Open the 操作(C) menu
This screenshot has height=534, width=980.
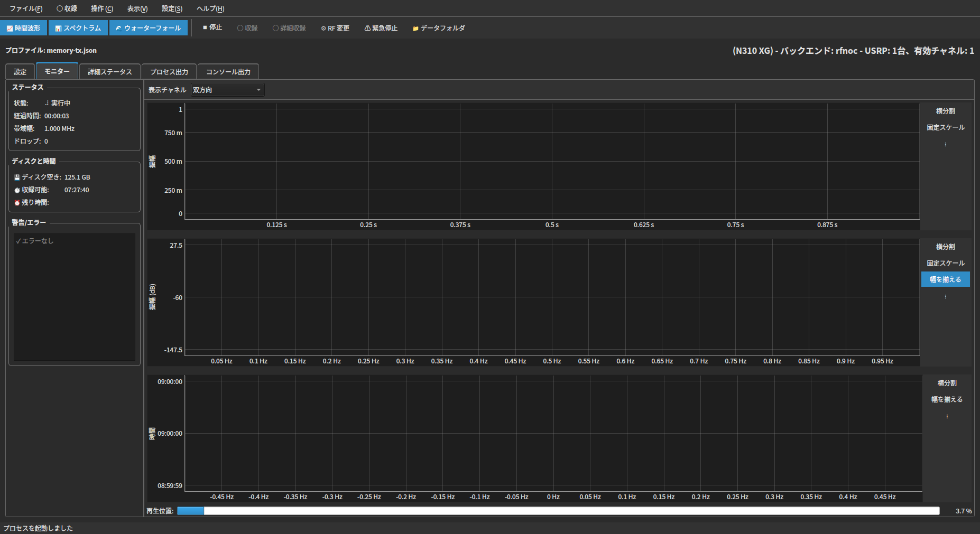102,8
